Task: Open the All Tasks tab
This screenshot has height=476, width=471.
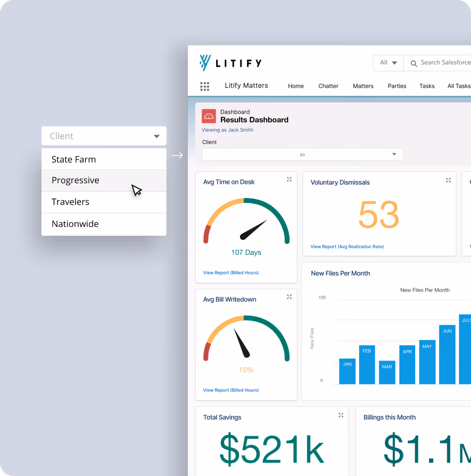Action: pyautogui.click(x=459, y=86)
